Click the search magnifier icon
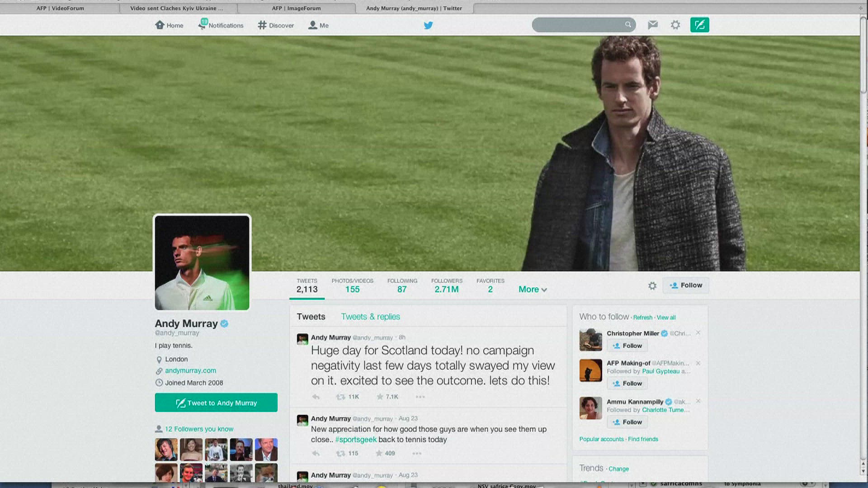This screenshot has width=868, height=488. 628,24
